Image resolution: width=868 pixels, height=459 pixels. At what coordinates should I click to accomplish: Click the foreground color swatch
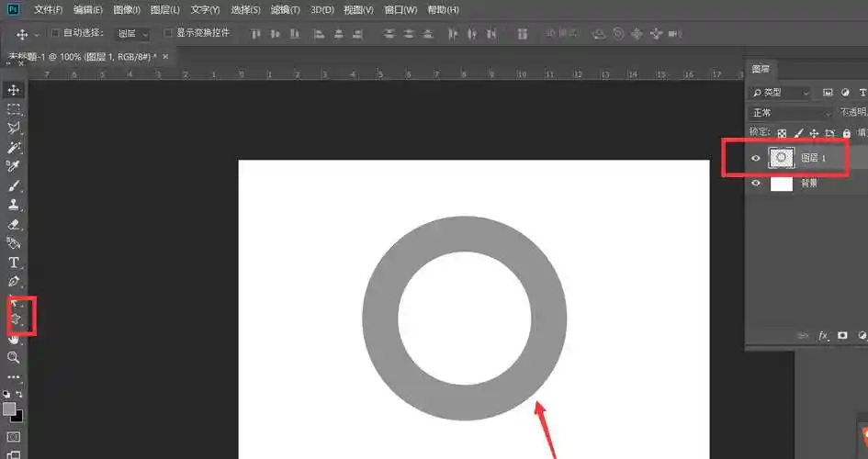pyautogui.click(x=9, y=408)
